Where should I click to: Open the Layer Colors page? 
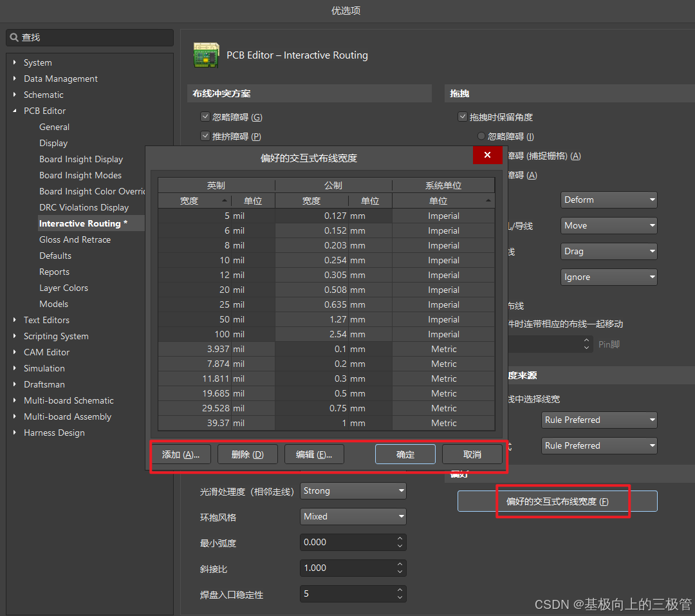click(63, 288)
